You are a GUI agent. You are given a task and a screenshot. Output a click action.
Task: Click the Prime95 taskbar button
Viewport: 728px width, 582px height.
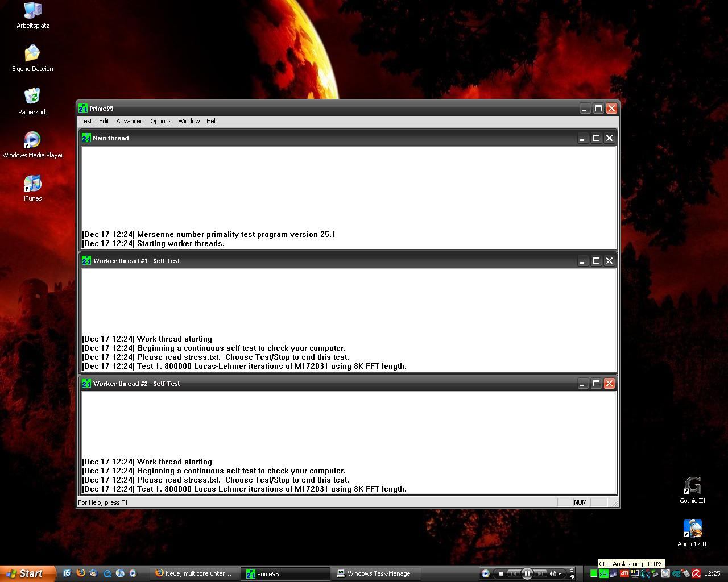[286, 573]
